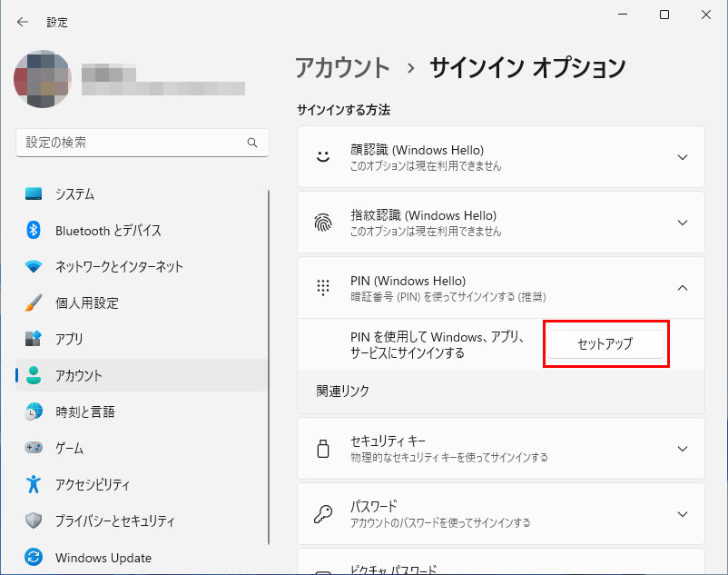The height and width of the screenshot is (575, 728).
Task: Expand the パスワード chevron
Action: (683, 514)
